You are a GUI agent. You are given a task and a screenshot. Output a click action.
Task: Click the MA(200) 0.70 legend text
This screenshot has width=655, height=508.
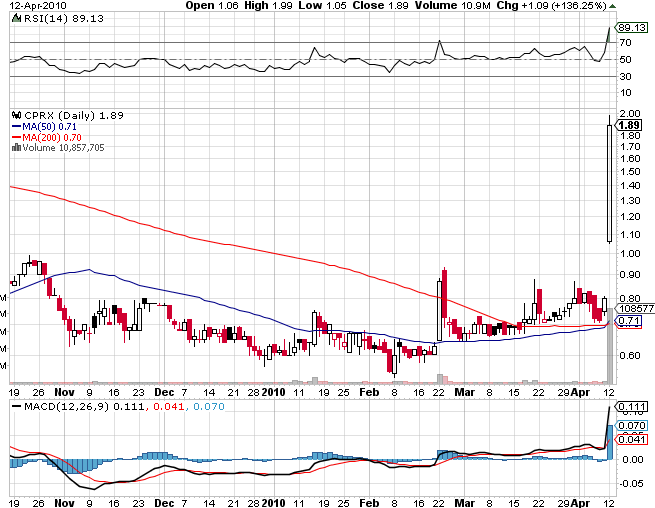pyautogui.click(x=52, y=137)
